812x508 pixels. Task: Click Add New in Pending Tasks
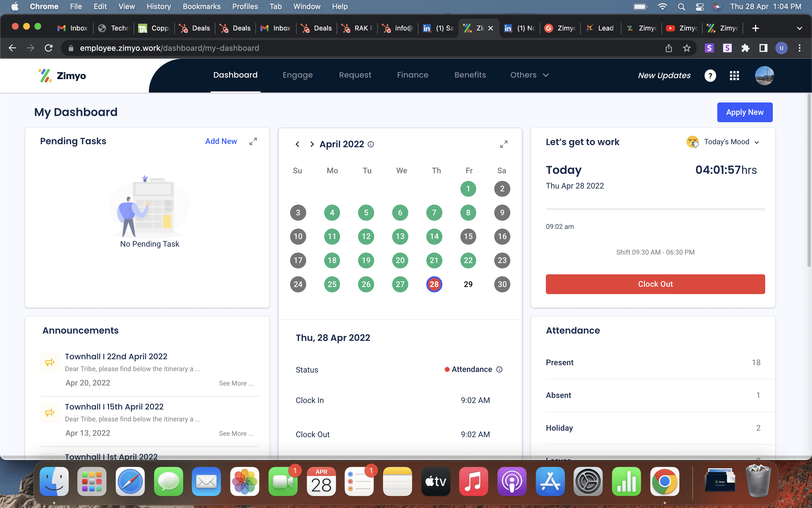tap(221, 141)
